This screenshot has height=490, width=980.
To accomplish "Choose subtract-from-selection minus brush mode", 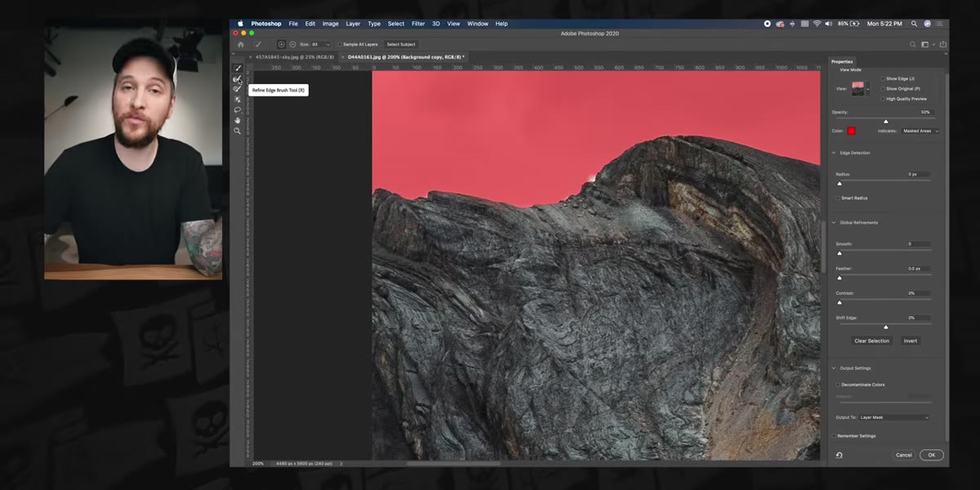I will [x=292, y=44].
